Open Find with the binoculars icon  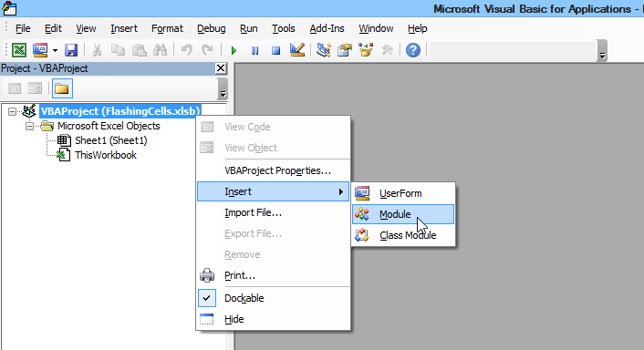click(161, 50)
